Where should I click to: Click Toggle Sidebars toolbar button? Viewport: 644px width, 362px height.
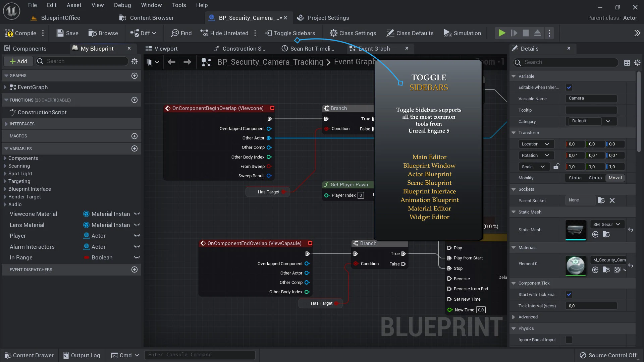[290, 33]
